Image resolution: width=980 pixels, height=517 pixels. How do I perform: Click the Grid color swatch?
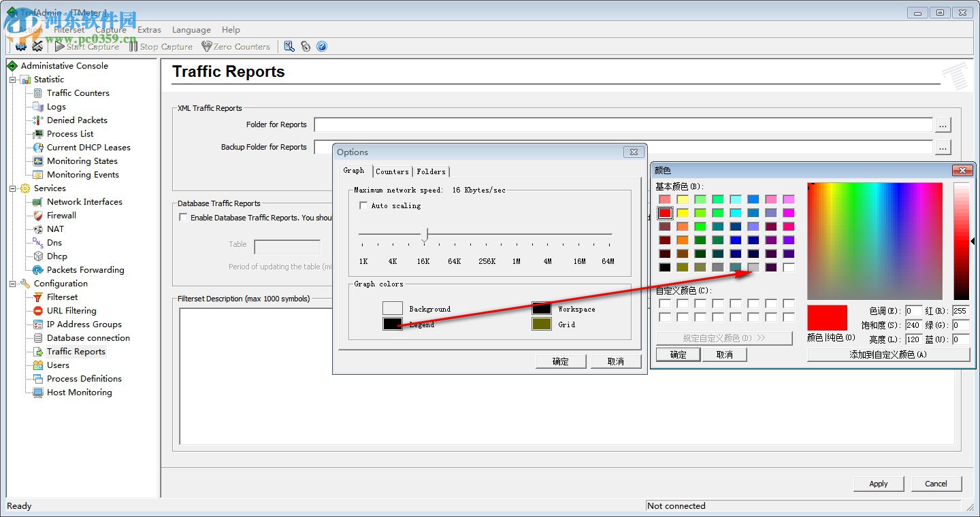click(x=541, y=324)
